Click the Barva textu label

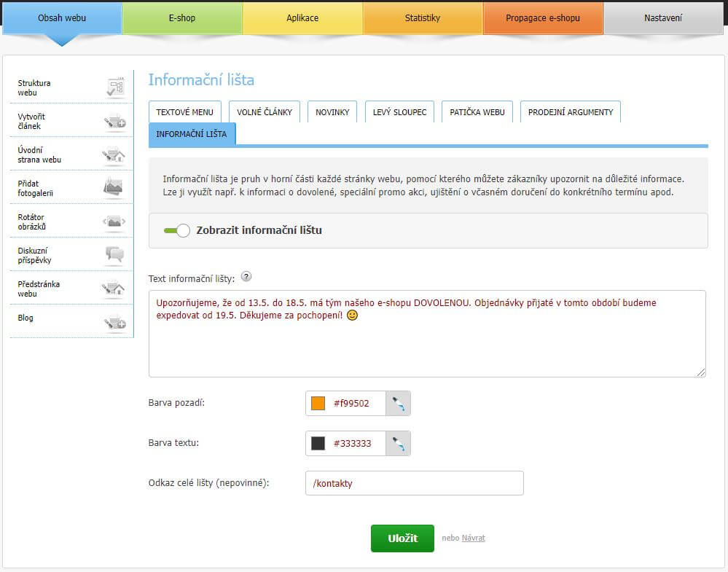(x=173, y=443)
